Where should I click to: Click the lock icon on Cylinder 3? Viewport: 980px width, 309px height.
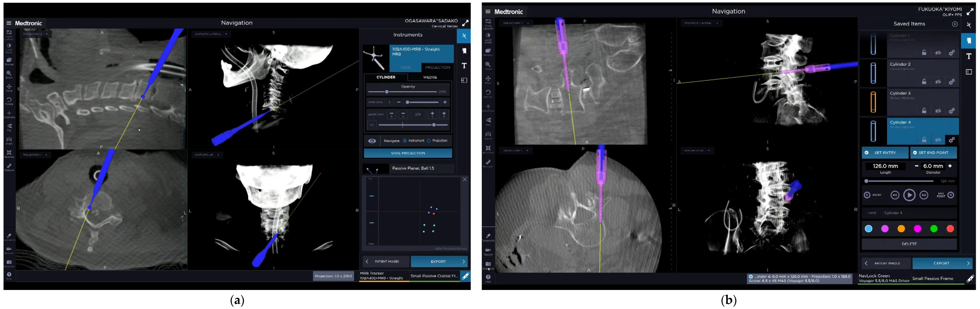pyautogui.click(x=924, y=111)
